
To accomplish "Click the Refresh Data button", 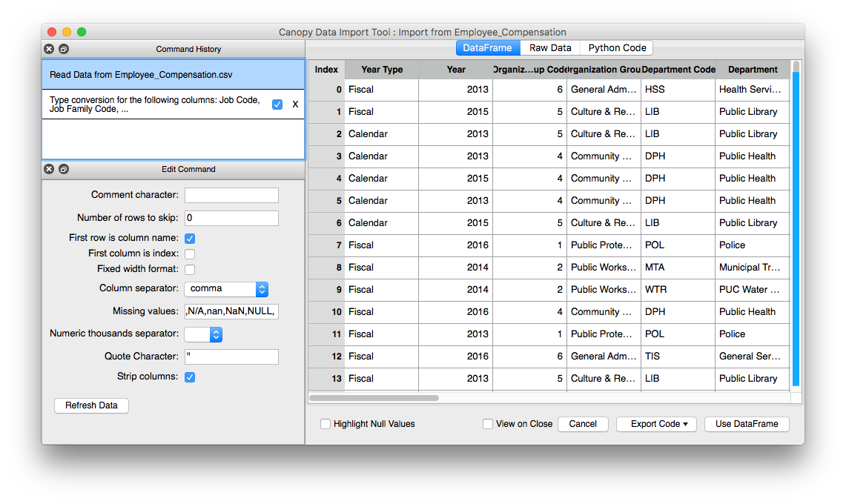I will (x=91, y=405).
